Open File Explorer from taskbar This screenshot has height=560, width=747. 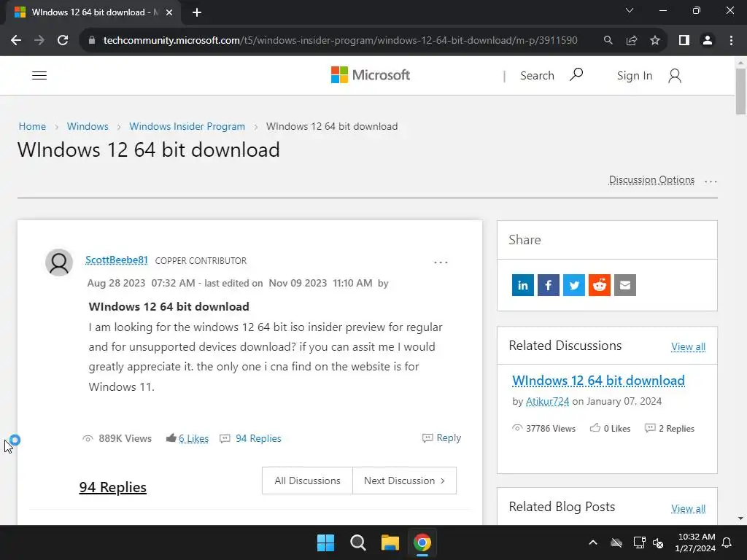390,542
